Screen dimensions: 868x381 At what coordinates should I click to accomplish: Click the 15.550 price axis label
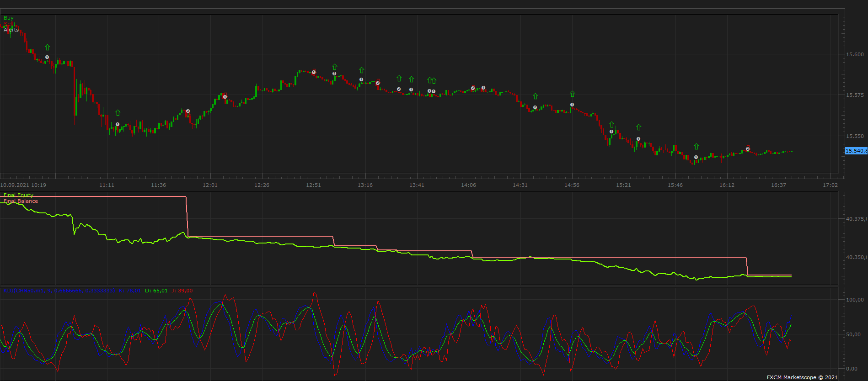pos(855,136)
